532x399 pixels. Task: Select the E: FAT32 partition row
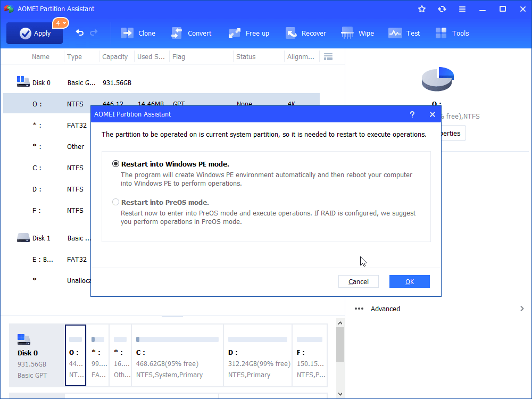point(47,260)
